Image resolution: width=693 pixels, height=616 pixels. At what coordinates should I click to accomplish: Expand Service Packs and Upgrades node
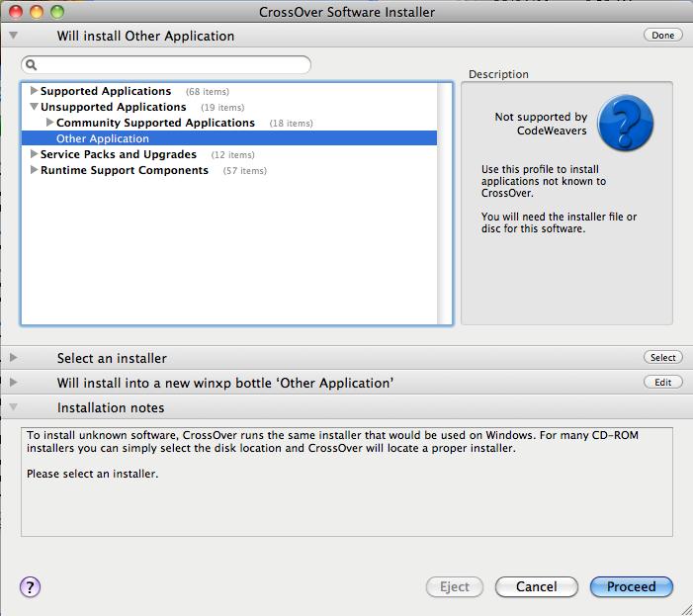(34, 154)
